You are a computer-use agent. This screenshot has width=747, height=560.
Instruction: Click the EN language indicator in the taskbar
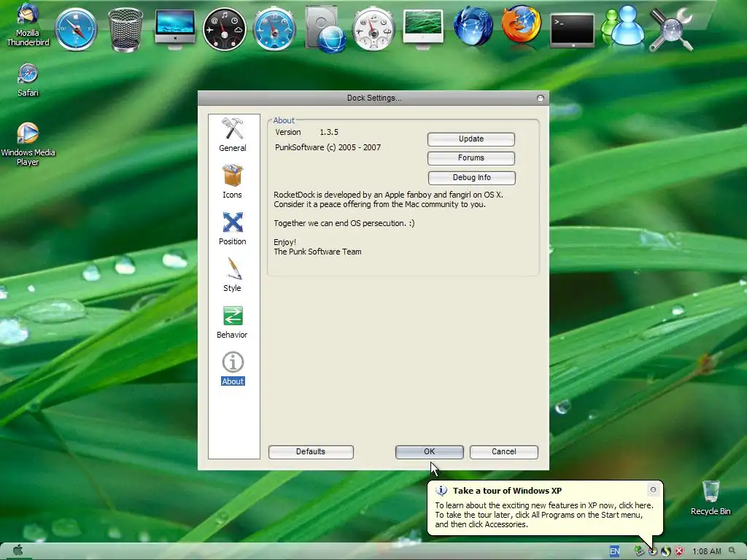(x=614, y=551)
